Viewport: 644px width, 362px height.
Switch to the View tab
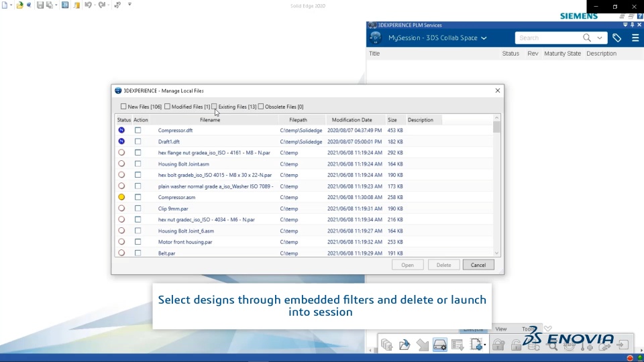500,328
